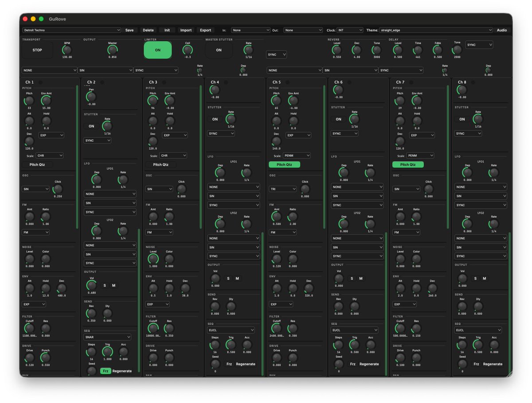Open the Ch 5 OSC TRI waveform dropdown
The width and height of the screenshot is (532, 403).
click(x=283, y=189)
